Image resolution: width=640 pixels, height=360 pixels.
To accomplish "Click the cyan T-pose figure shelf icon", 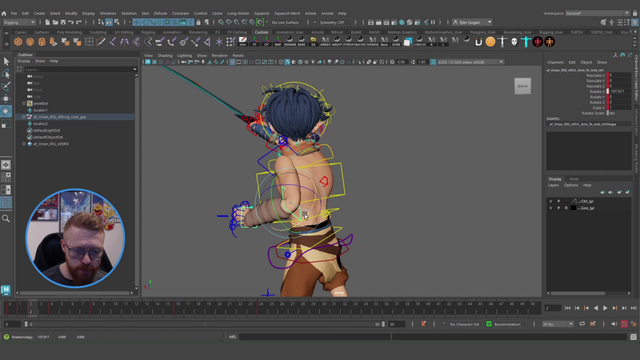I will [526, 42].
